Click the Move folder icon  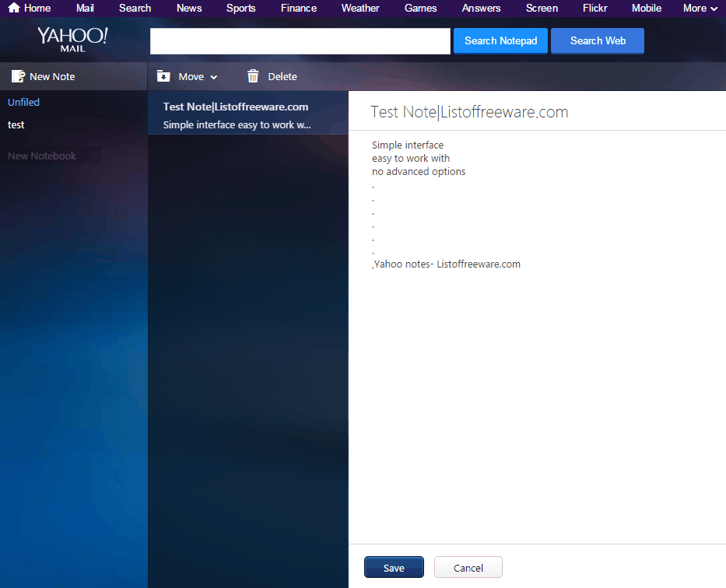pos(163,76)
